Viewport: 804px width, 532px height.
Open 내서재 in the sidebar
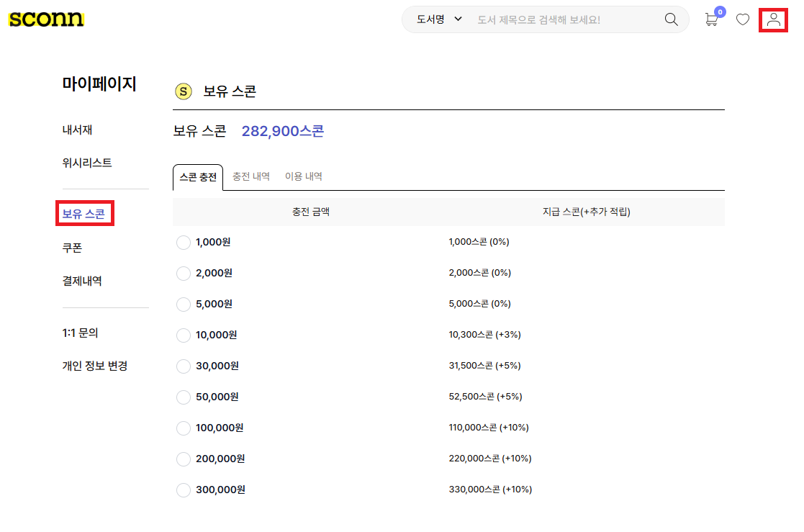click(x=77, y=130)
